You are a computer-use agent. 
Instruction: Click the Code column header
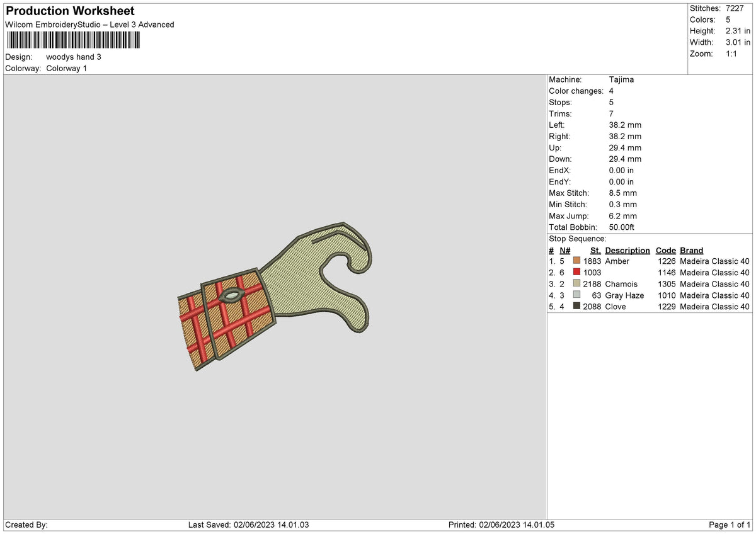pyautogui.click(x=665, y=251)
